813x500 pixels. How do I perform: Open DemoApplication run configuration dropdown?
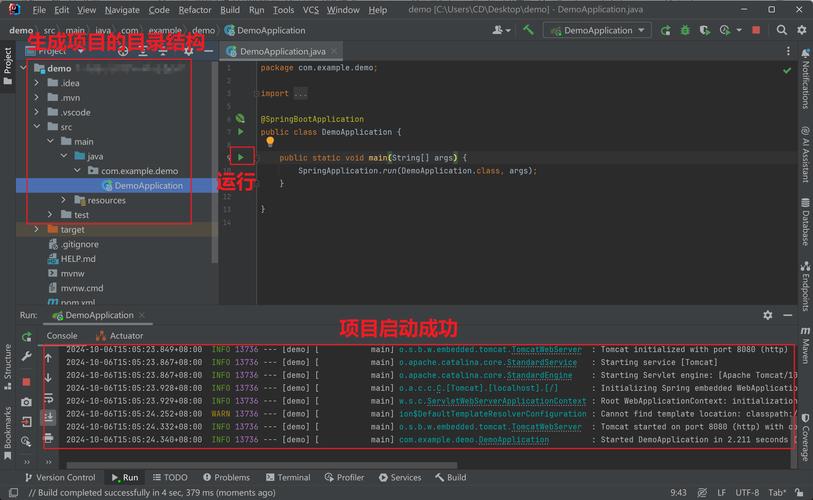598,31
